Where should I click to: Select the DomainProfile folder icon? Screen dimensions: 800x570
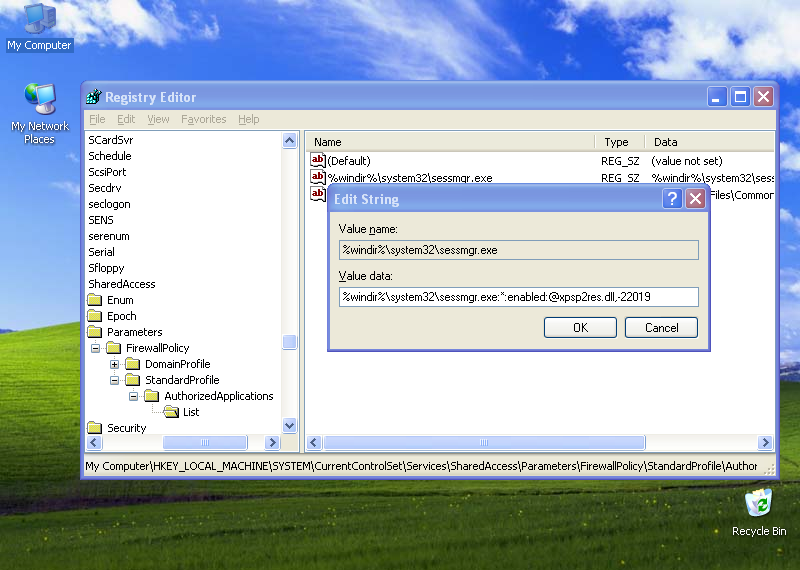click(x=133, y=363)
